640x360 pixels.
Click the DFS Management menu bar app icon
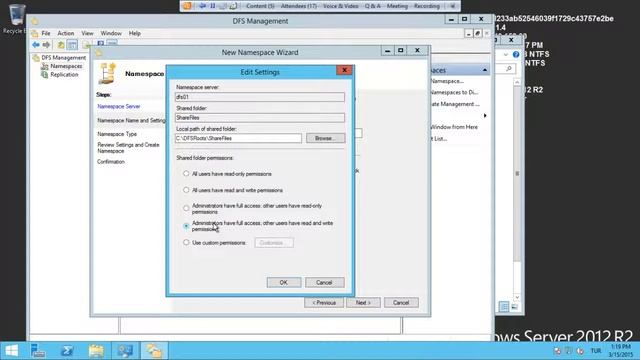point(35,33)
